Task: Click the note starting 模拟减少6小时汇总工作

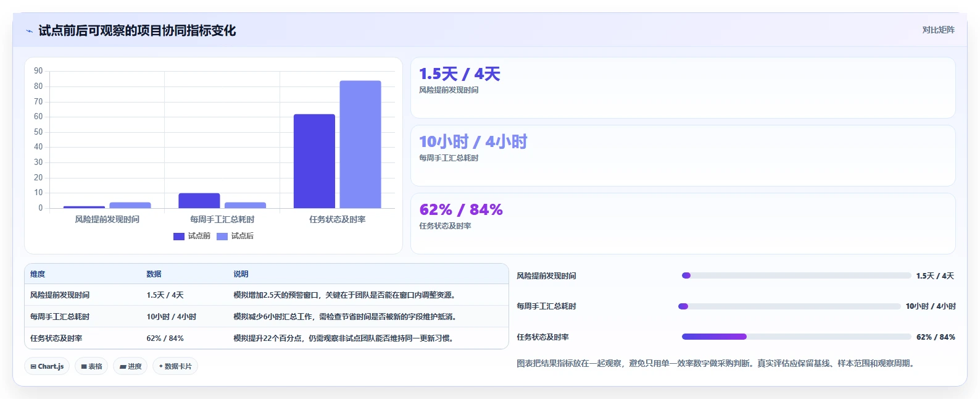Action: pos(346,317)
